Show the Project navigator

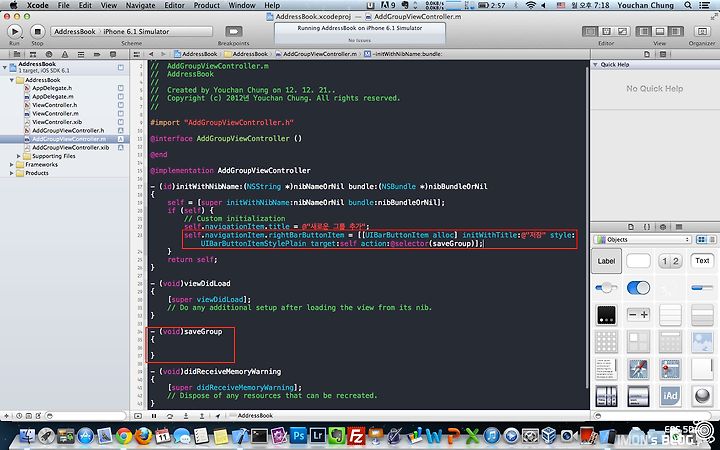click(x=17, y=54)
